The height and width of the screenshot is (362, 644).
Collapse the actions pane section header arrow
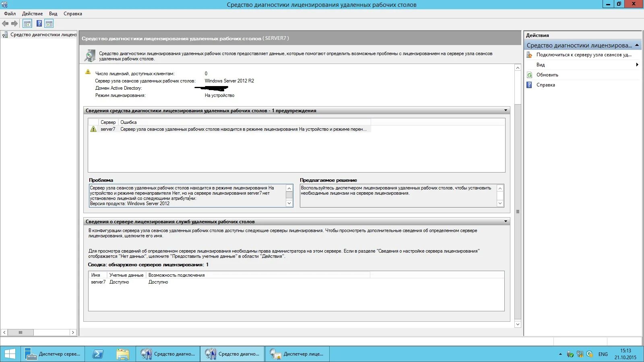[x=637, y=45]
